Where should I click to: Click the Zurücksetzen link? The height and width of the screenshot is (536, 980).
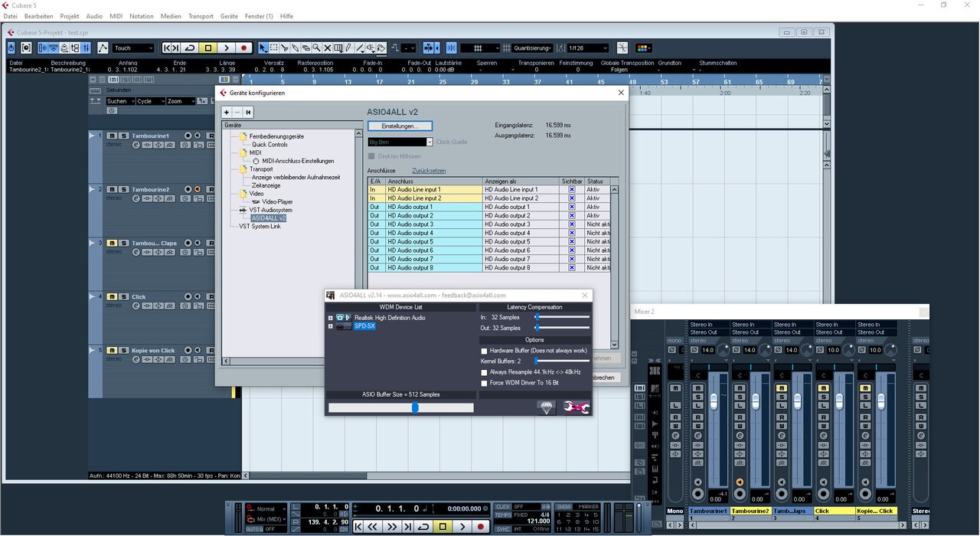click(x=429, y=171)
